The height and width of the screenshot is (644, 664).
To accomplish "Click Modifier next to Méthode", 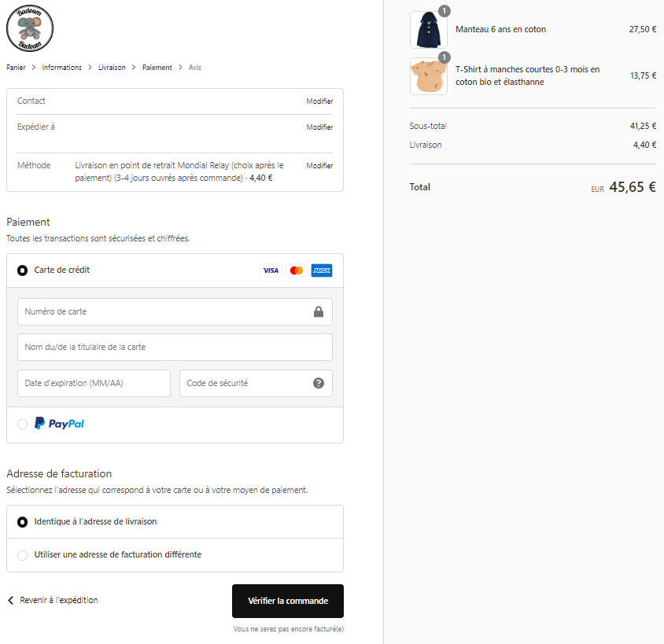I will tap(319, 165).
